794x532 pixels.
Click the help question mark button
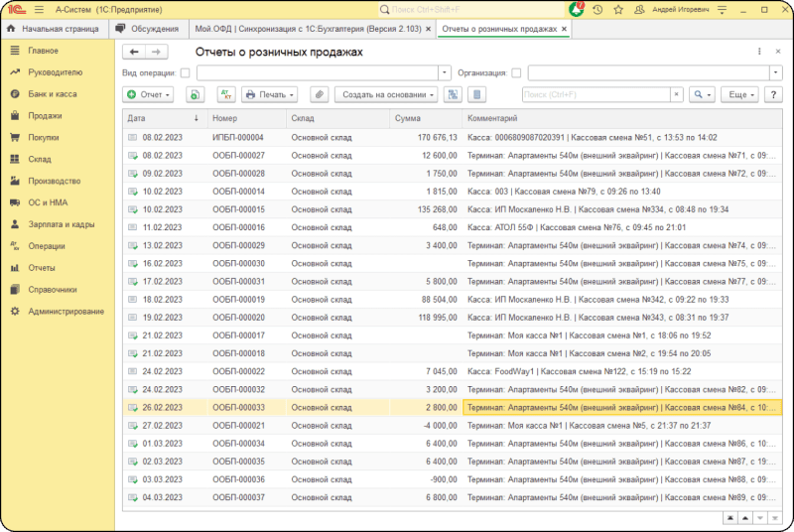pyautogui.click(x=773, y=94)
